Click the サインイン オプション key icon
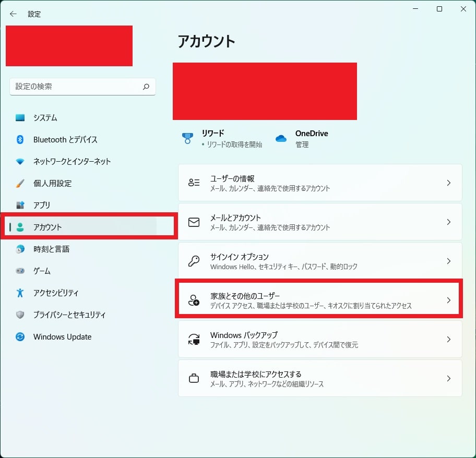The image size is (476, 458). coord(194,261)
